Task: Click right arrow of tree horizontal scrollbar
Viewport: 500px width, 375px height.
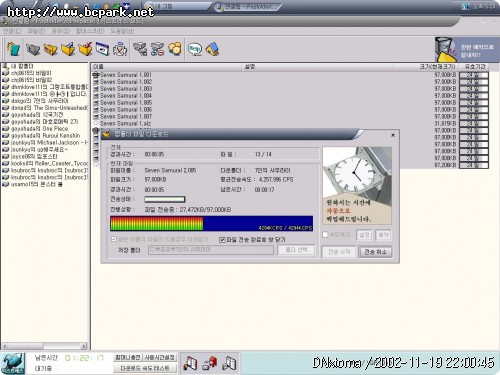Action: click(x=84, y=346)
